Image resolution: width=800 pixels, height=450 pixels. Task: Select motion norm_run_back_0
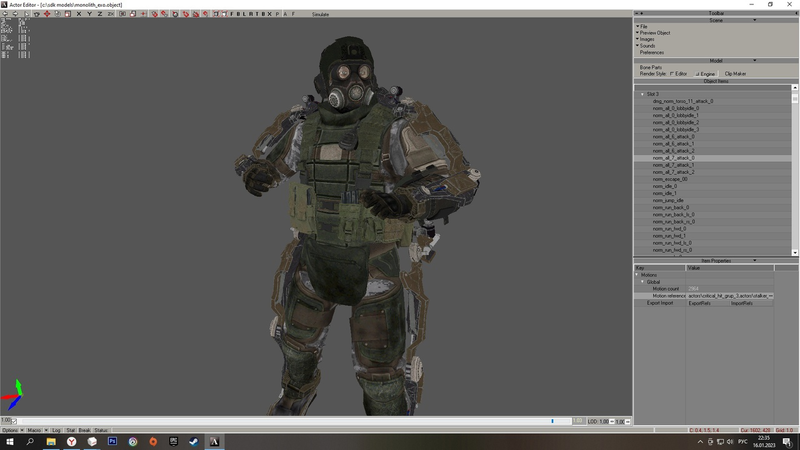[x=670, y=208]
